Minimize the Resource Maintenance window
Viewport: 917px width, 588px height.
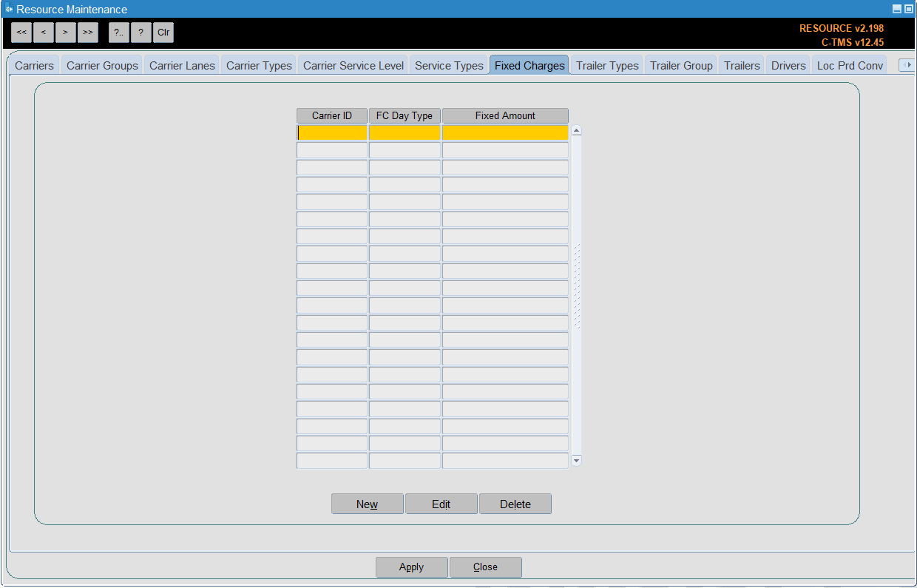[x=897, y=9]
